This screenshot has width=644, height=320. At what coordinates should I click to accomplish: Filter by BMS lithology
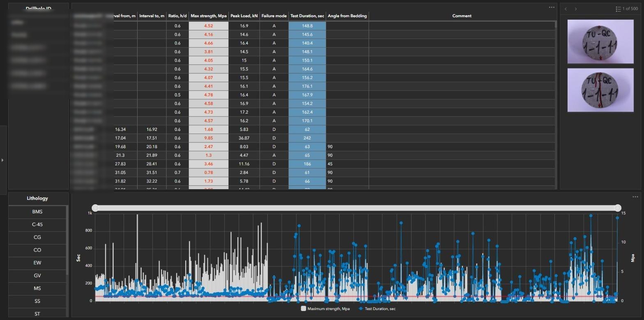pos(37,212)
